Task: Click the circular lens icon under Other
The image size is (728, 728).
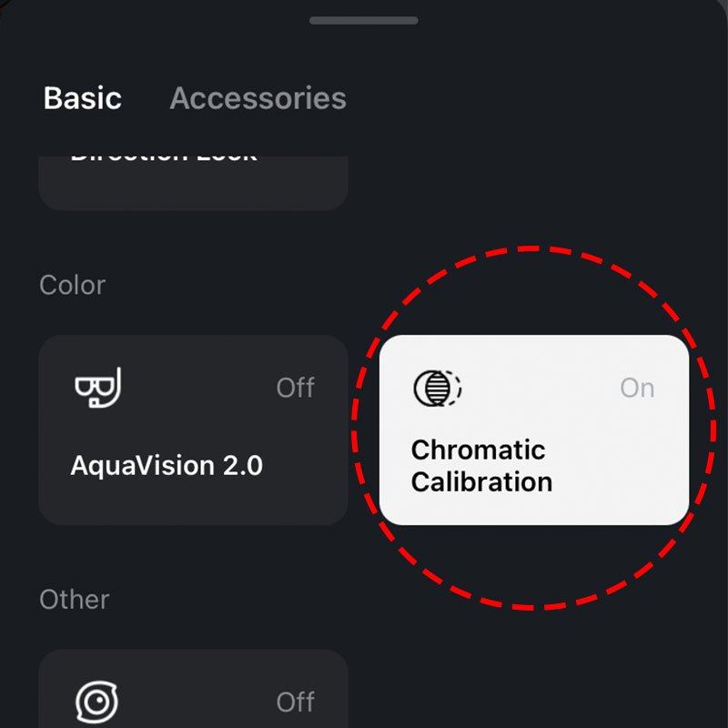Action: click(96, 702)
